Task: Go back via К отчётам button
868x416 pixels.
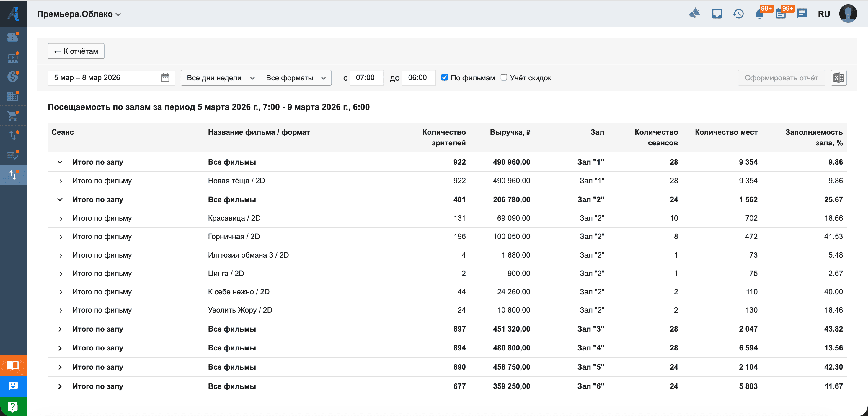Action: tap(76, 51)
